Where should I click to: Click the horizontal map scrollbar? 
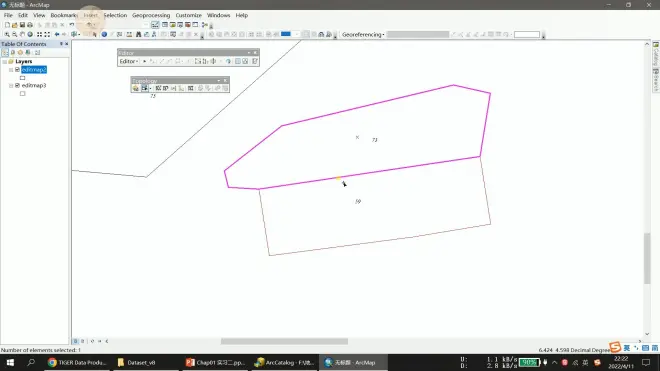[x=284, y=341]
